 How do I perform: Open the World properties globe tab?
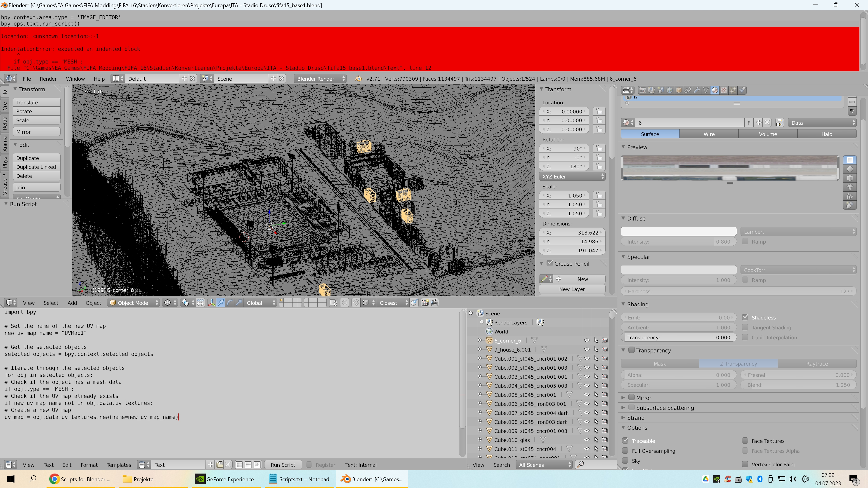click(670, 90)
